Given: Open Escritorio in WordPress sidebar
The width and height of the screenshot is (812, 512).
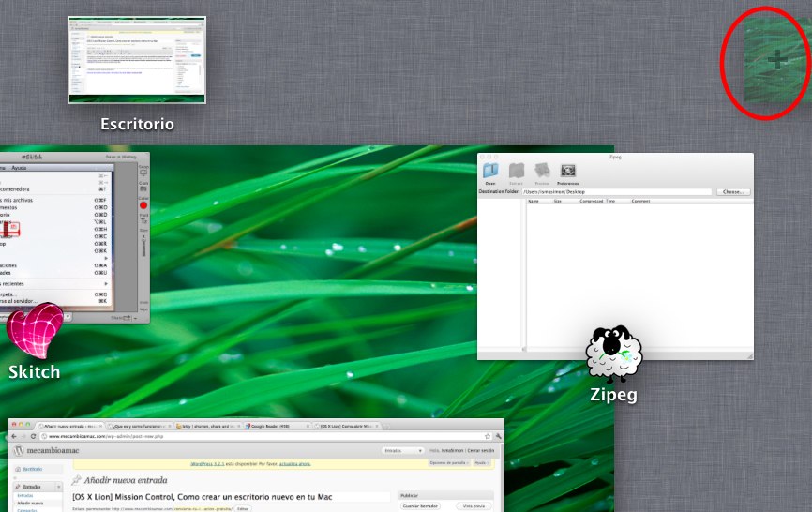Looking at the screenshot, I should [32, 469].
